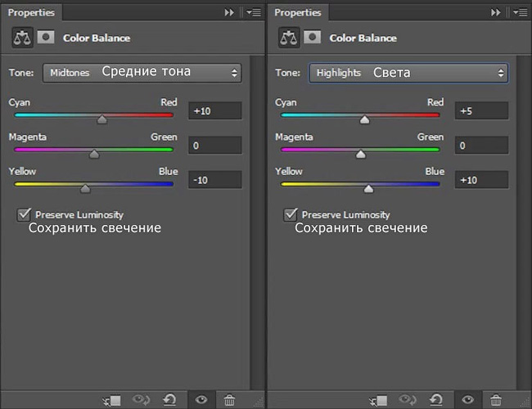Click resize grip of left panel
Image resolution: width=532 pixels, height=409 pixels.
point(259,402)
